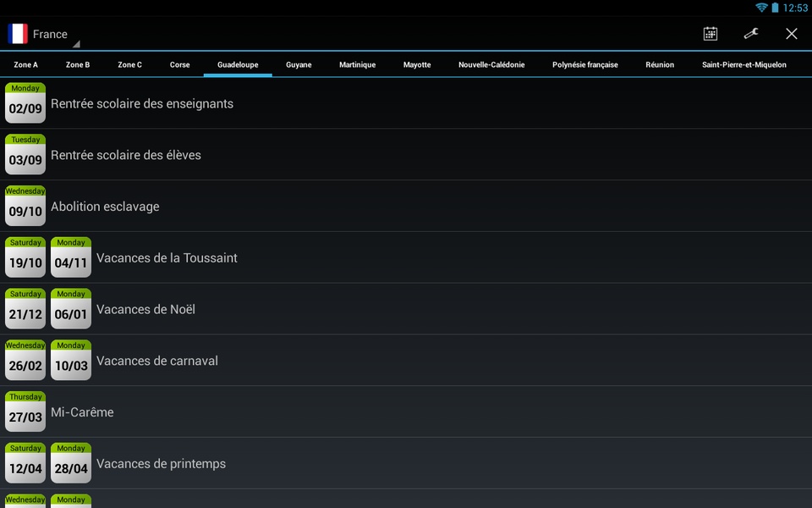Viewport: 812px width, 508px height.
Task: Go to the Mayotte tab
Action: [x=417, y=65]
